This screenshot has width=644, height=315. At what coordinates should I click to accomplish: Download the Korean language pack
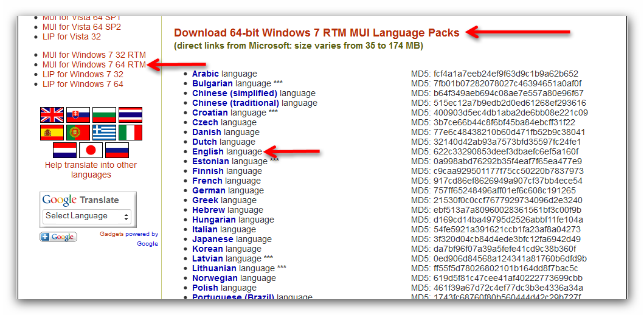pyautogui.click(x=207, y=249)
